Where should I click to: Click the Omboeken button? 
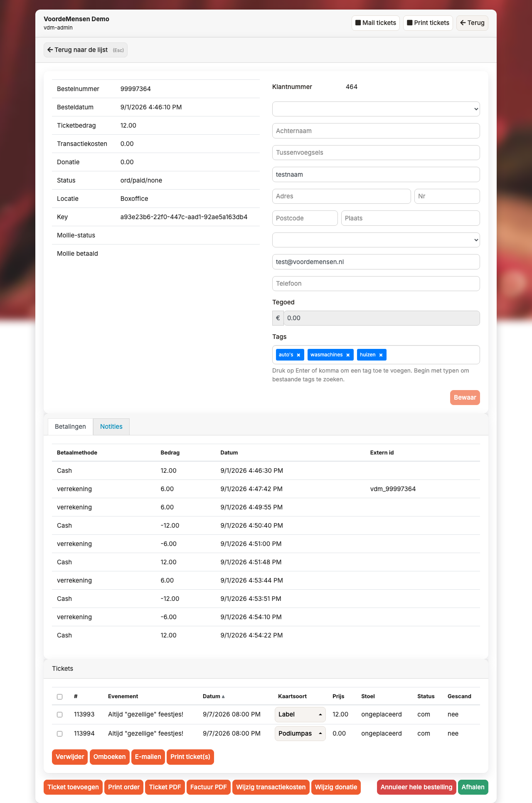[x=109, y=757]
